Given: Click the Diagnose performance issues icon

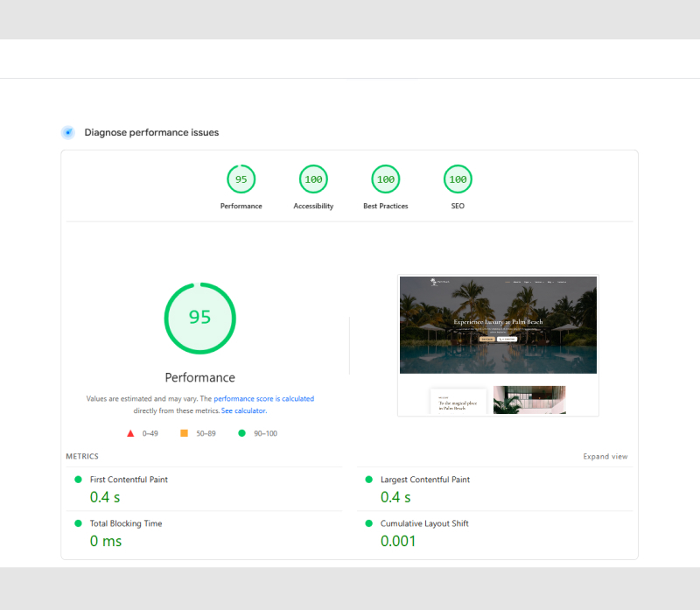Looking at the screenshot, I should pyautogui.click(x=68, y=132).
